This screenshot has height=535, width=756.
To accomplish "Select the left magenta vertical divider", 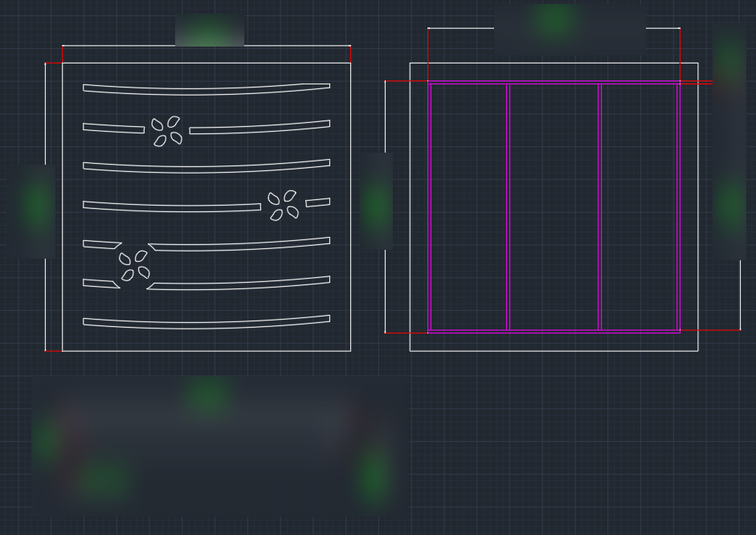I will 508,206.
